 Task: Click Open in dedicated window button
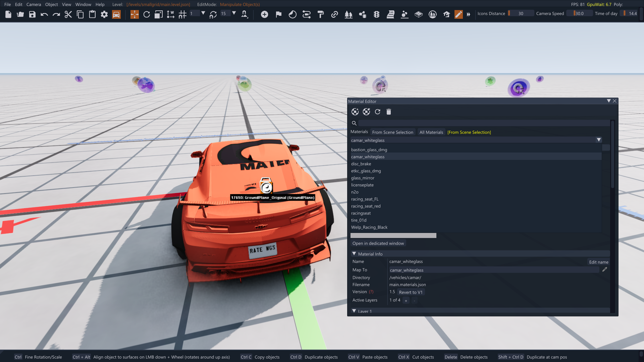(378, 243)
